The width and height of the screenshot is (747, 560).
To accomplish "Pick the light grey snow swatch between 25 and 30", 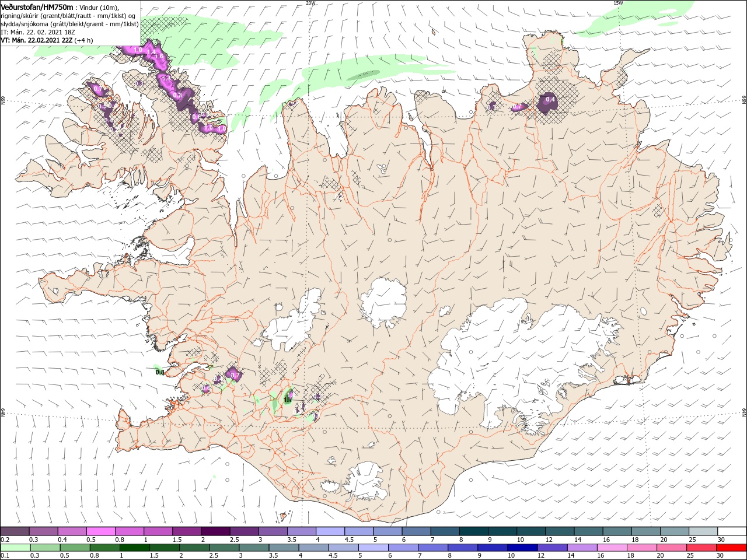I will (703, 531).
